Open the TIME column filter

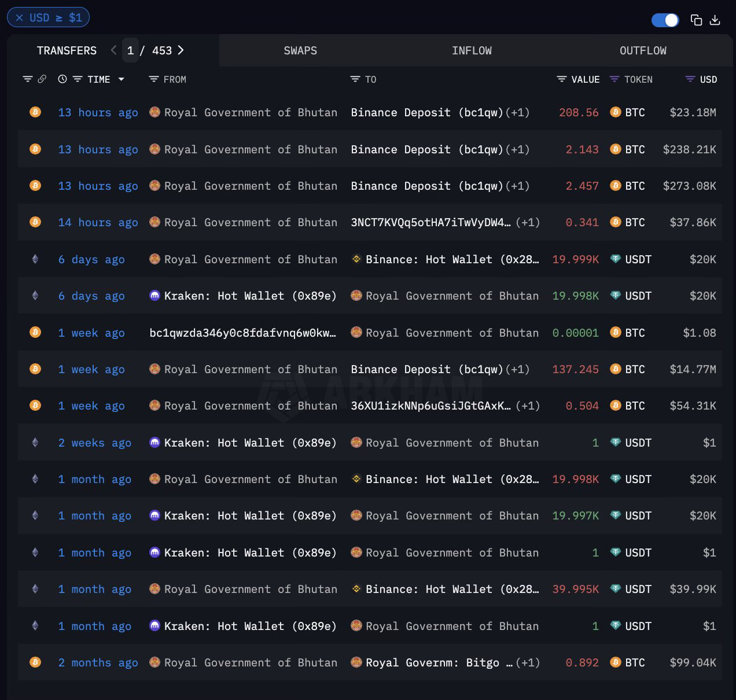pyautogui.click(x=78, y=79)
